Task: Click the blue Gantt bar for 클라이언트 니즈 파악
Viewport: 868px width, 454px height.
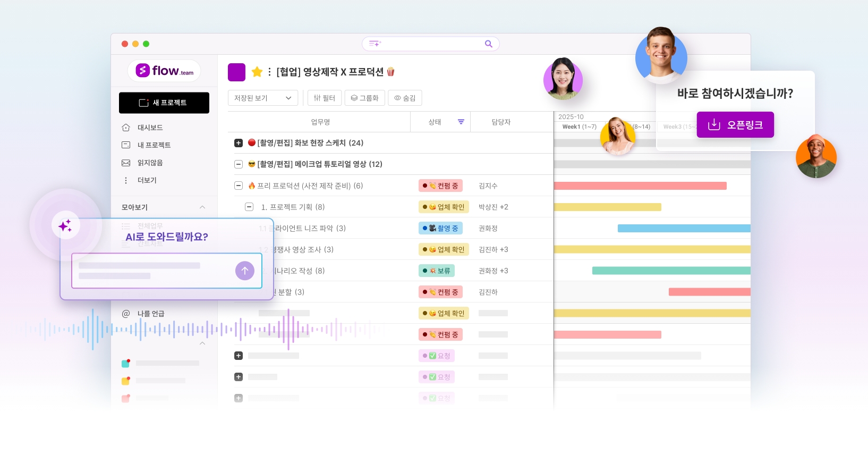Action: click(x=684, y=228)
